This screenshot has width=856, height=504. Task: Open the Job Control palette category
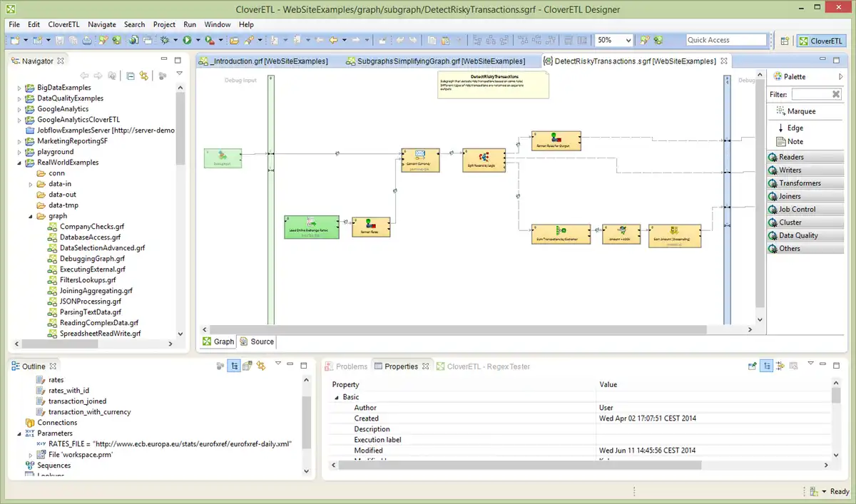(x=806, y=210)
